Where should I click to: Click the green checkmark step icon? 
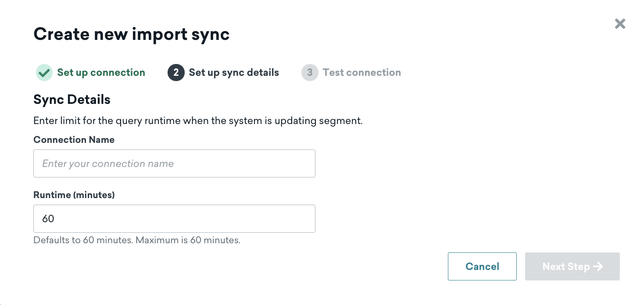44,73
